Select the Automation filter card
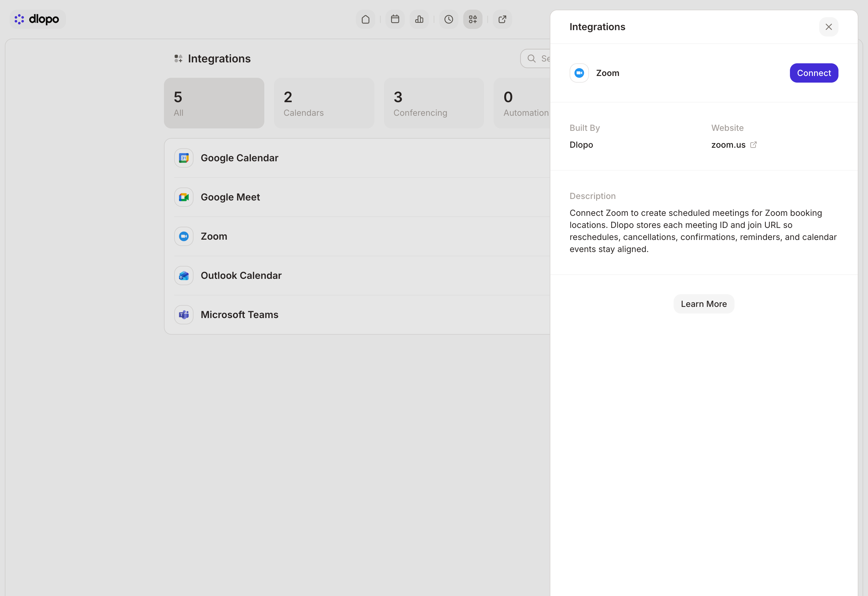Viewport: 868px width, 596px height. point(522,103)
